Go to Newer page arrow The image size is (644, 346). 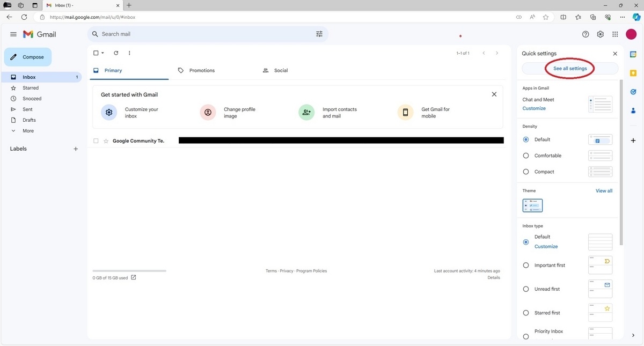(484, 53)
